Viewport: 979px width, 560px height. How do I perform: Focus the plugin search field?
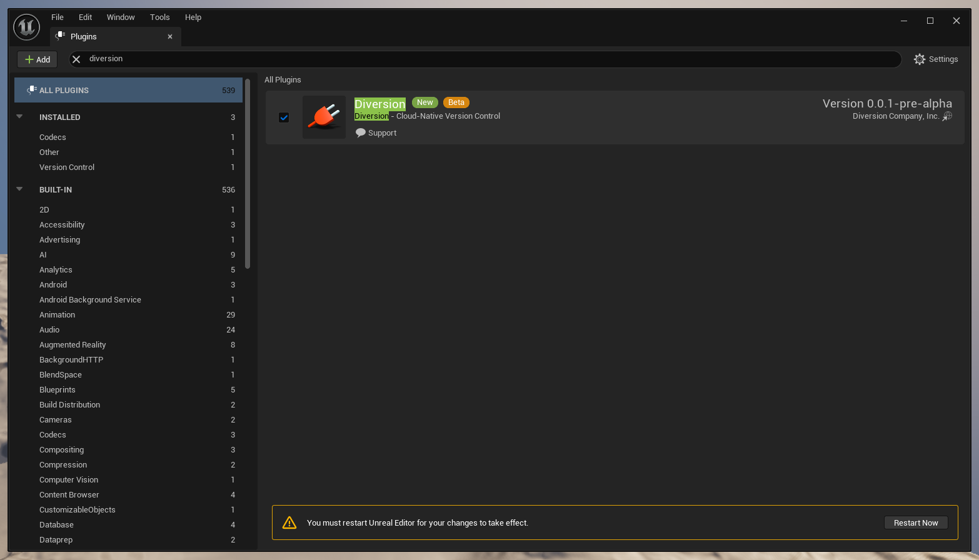[x=485, y=59]
